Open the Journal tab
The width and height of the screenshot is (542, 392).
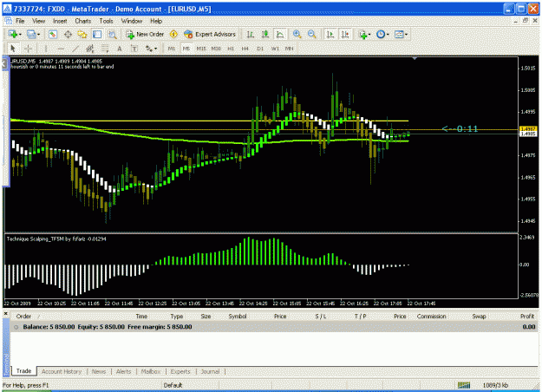tap(210, 371)
